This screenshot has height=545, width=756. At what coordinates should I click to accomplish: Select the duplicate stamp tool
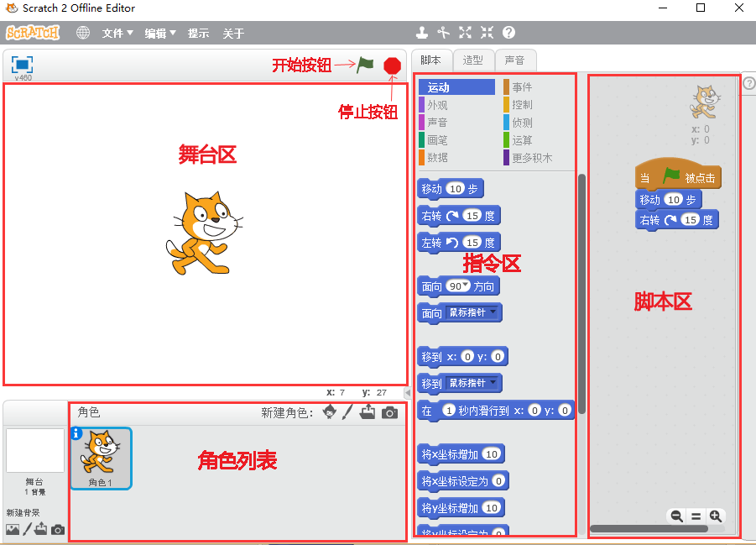click(x=422, y=33)
